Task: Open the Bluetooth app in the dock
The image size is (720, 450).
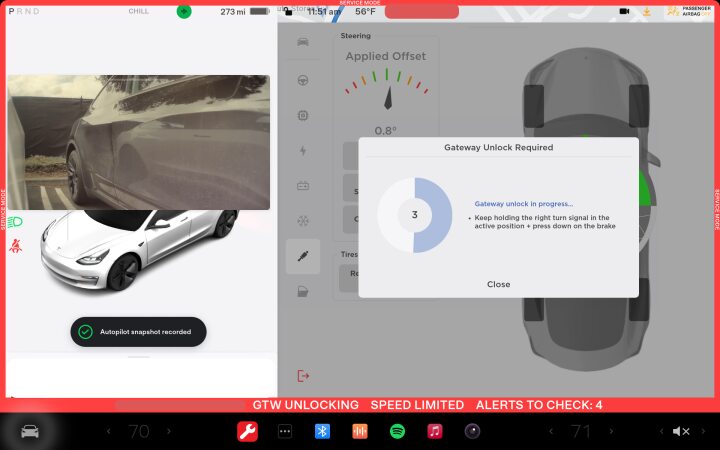Action: tap(322, 431)
